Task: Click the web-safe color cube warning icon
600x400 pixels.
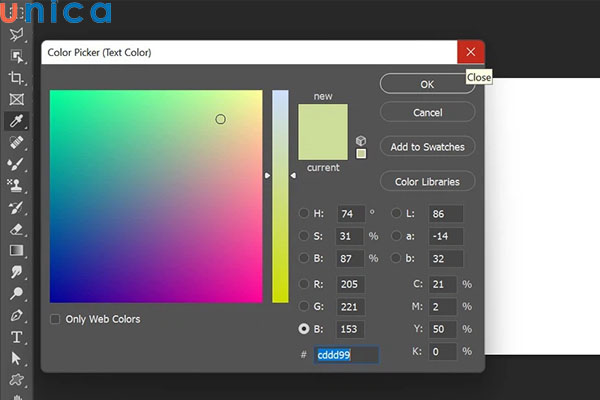Action: click(361, 140)
